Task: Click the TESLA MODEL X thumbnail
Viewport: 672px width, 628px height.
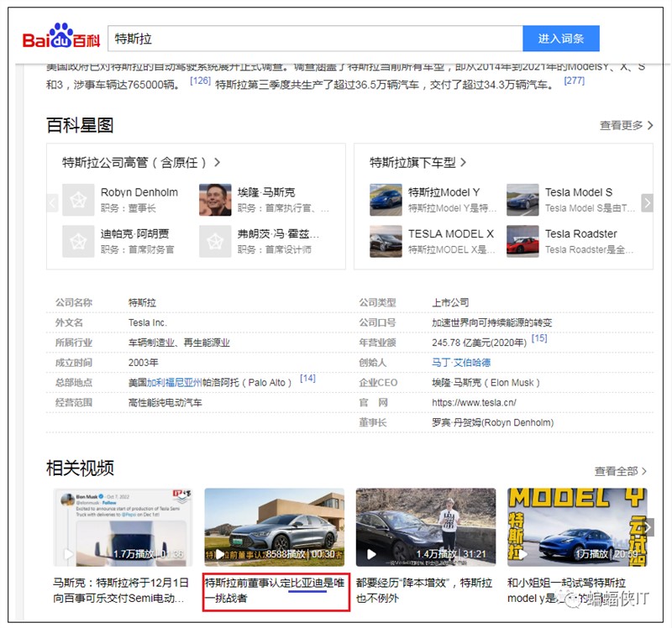Action: (x=386, y=241)
